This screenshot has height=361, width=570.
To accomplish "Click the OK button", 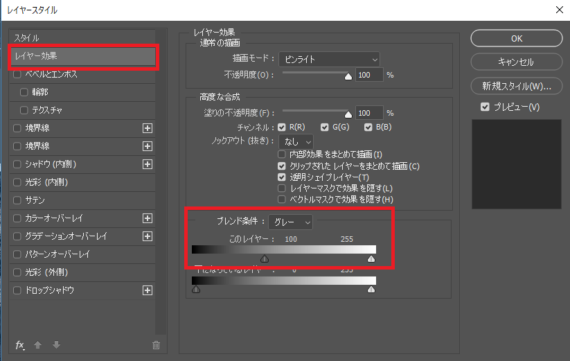I will pos(517,39).
